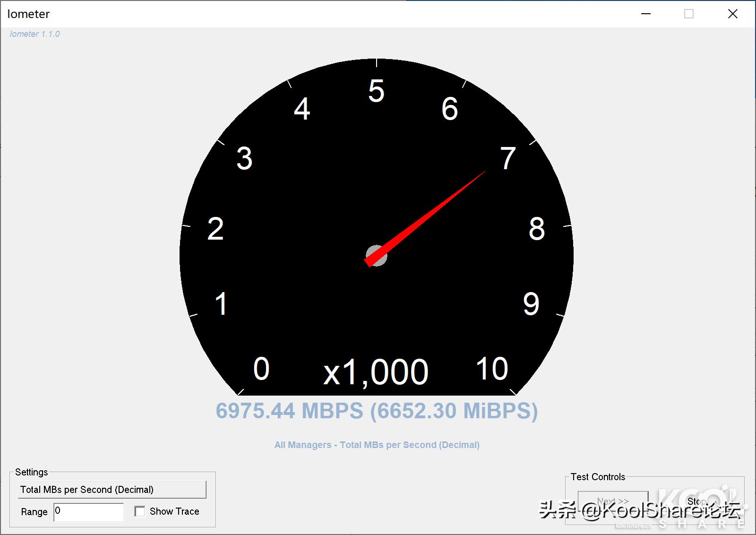Click the number 5 on the gauge

(x=377, y=91)
